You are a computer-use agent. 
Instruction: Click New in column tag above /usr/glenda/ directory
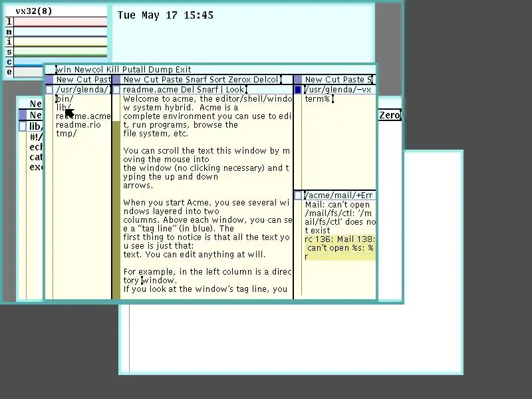point(65,80)
